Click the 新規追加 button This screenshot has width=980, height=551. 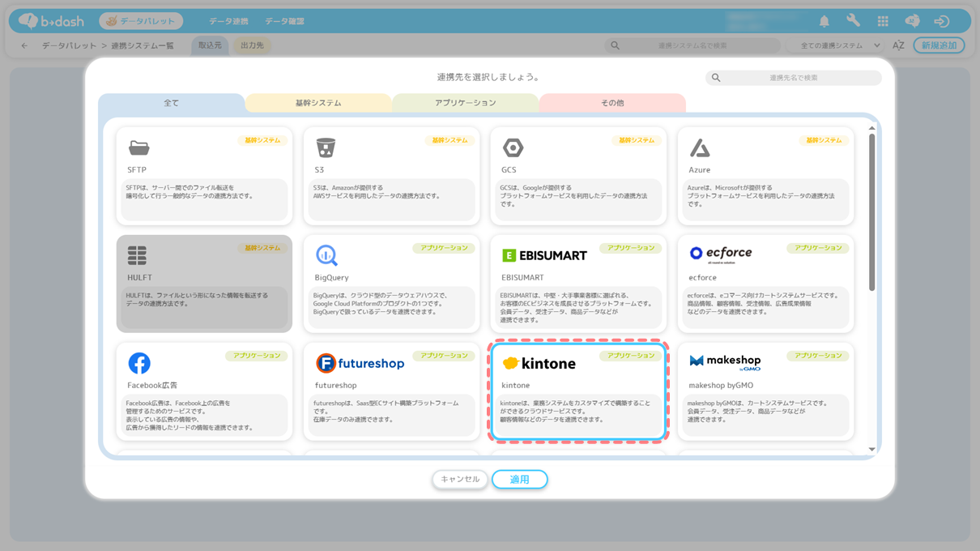click(x=939, y=45)
